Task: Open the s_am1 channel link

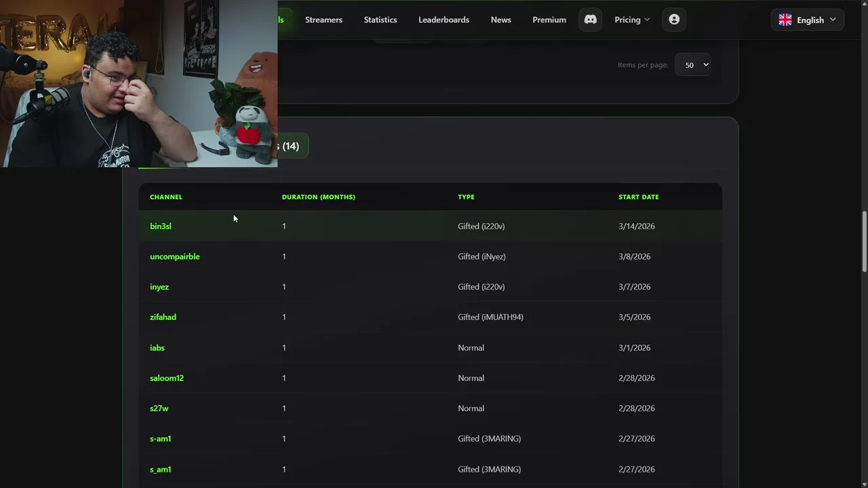Action: tap(161, 469)
